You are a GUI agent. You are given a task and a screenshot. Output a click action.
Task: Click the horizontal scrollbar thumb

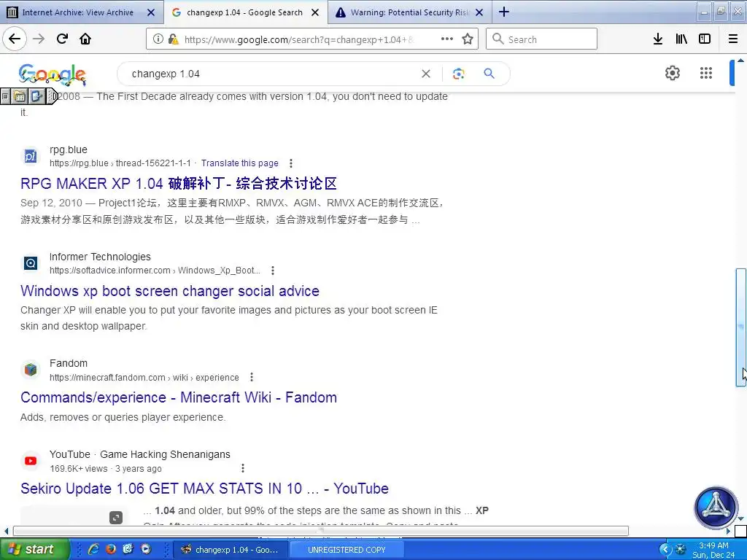[x=321, y=531]
